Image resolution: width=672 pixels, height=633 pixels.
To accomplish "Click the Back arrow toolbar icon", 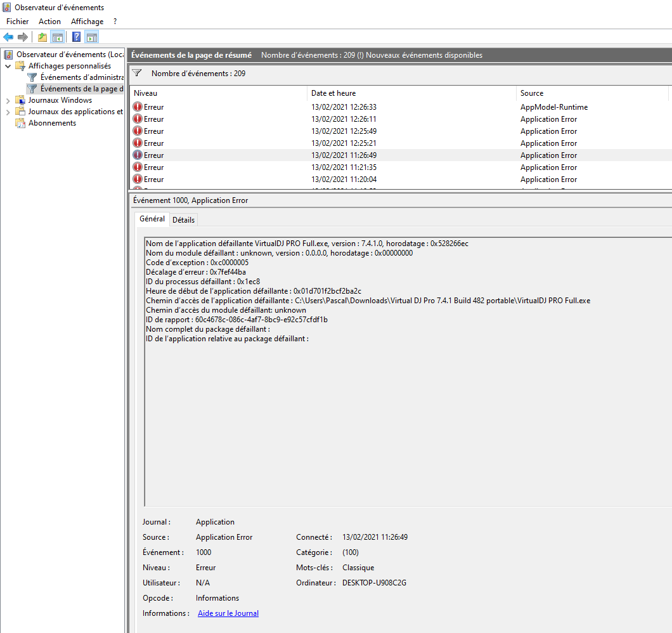I will [x=8, y=37].
